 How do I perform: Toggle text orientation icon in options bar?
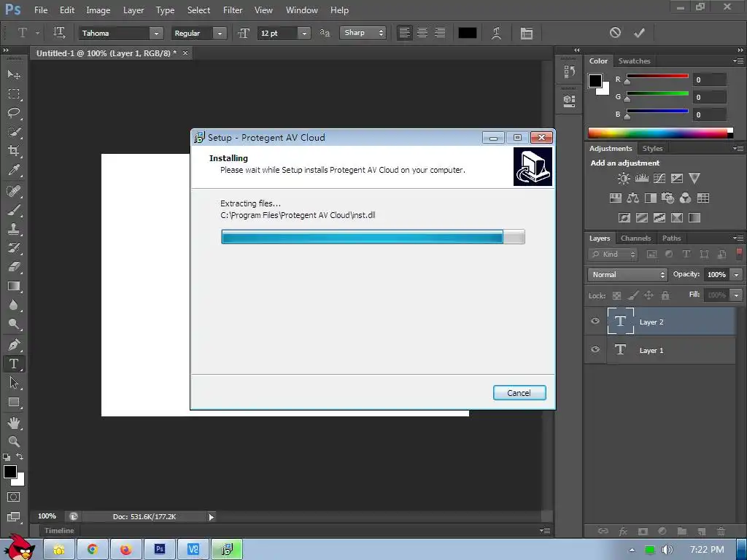[59, 33]
